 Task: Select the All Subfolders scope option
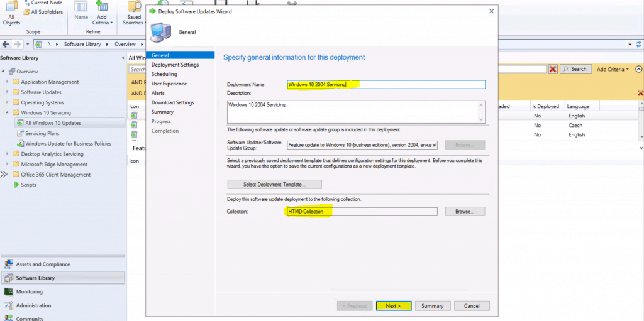click(x=43, y=12)
